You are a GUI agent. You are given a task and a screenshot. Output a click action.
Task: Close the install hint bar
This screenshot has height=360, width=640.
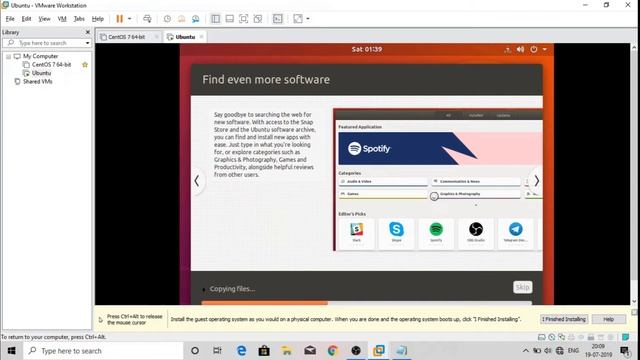634,313
